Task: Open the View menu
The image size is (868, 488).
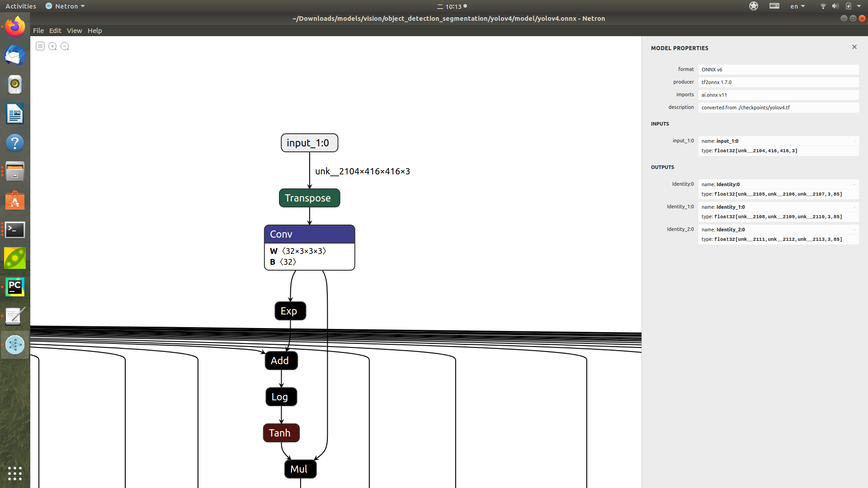Action: [x=74, y=30]
